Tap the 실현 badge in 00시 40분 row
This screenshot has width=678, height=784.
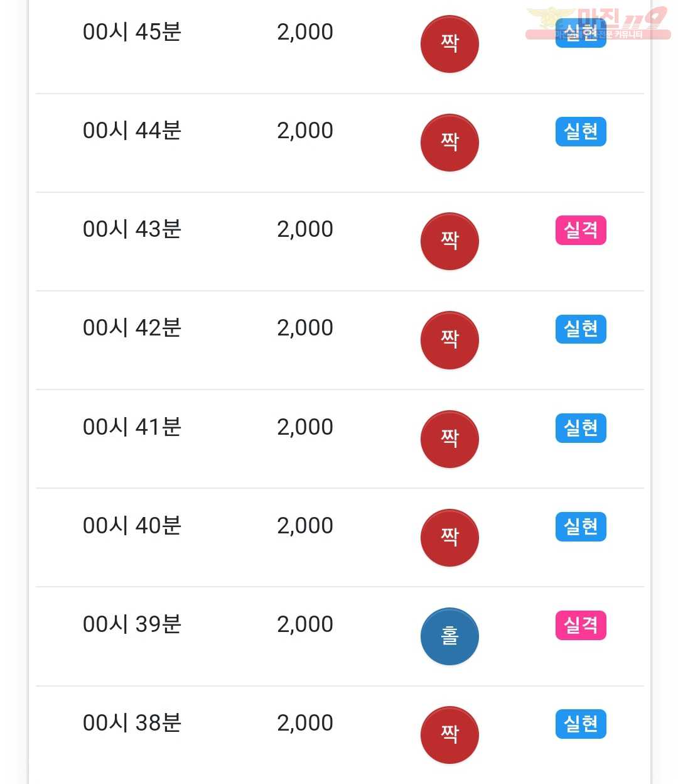click(581, 526)
